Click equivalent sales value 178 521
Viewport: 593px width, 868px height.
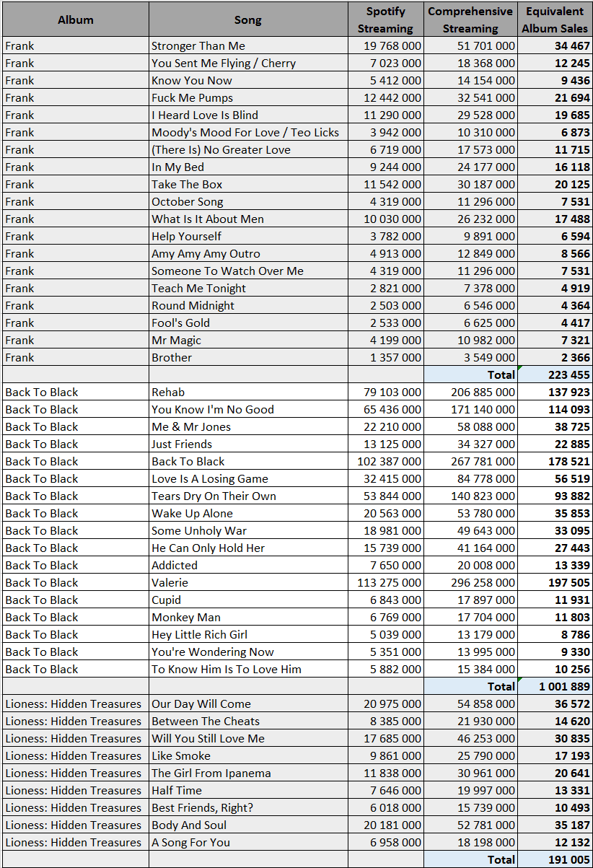coord(555,461)
